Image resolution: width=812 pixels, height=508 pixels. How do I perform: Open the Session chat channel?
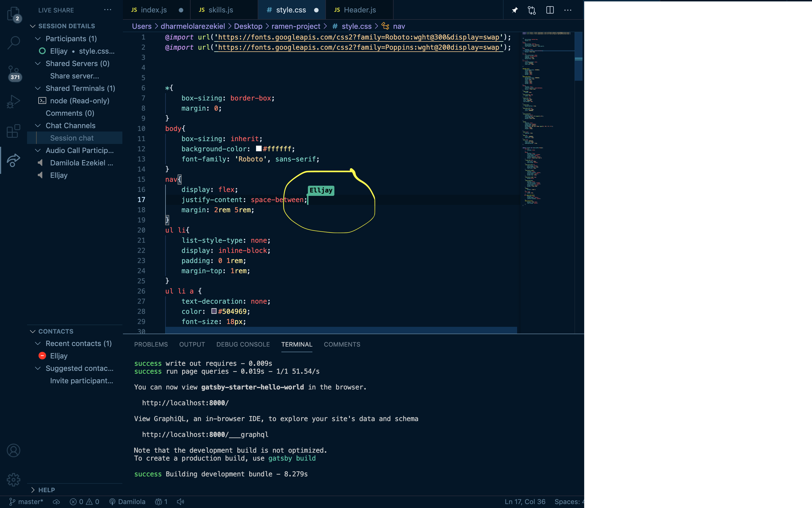[72, 138]
